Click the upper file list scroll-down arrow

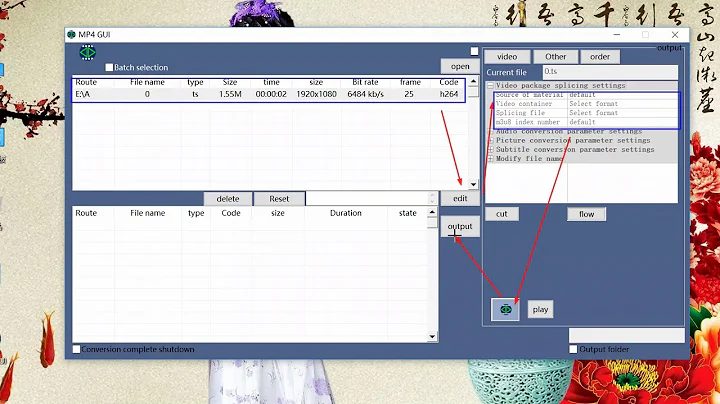[473, 185]
